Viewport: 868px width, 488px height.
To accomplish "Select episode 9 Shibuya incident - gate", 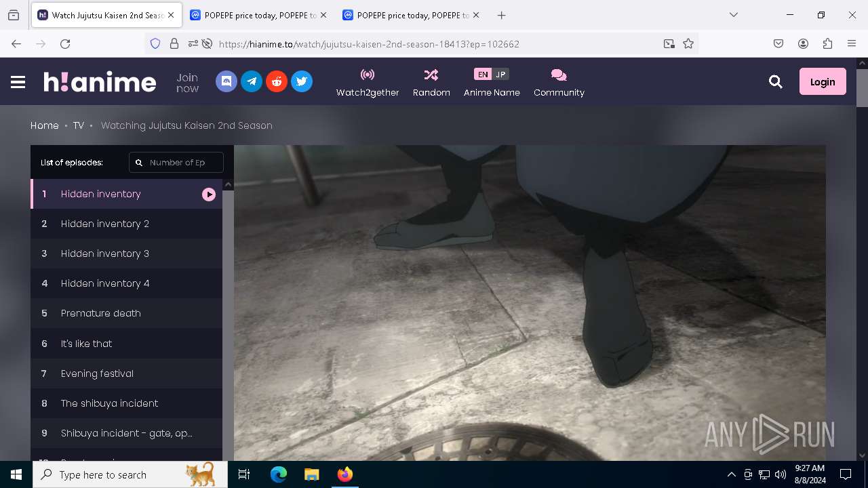I will tap(126, 433).
